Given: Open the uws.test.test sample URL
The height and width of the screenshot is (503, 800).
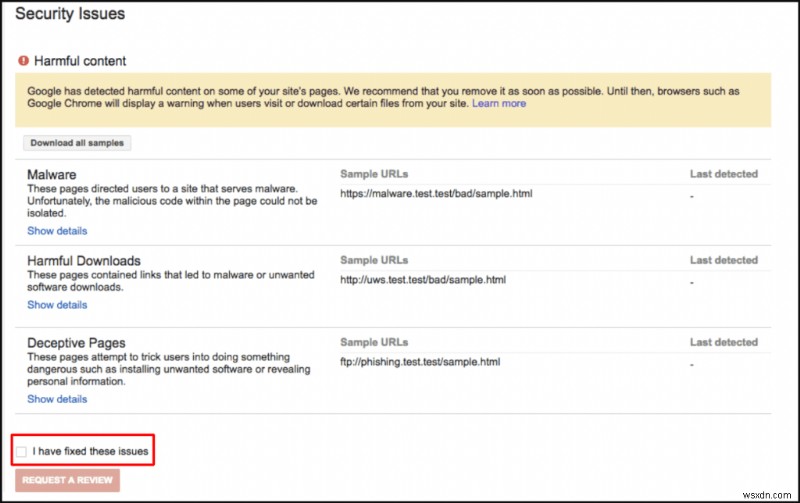Looking at the screenshot, I should pos(423,280).
